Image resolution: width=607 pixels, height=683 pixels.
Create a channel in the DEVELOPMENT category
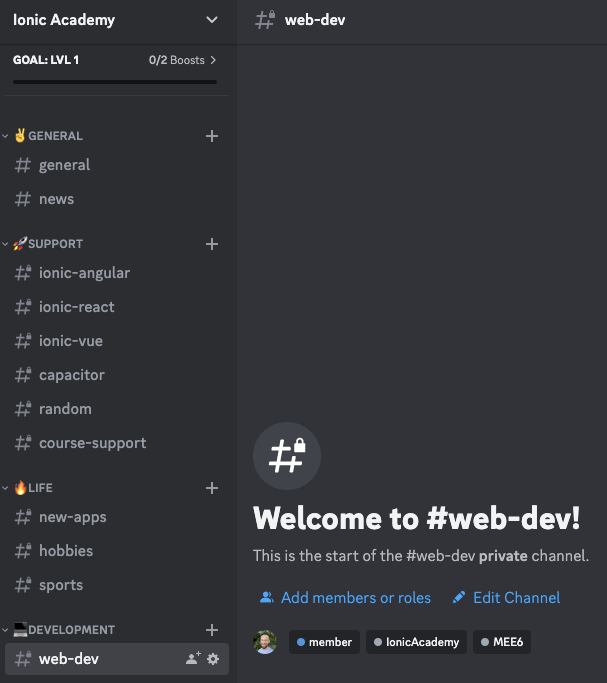212,630
